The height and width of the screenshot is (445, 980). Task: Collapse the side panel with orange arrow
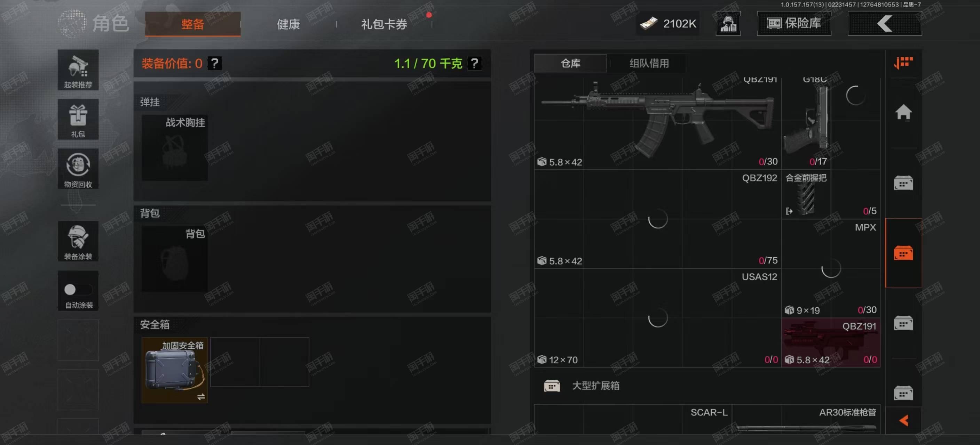tap(903, 420)
